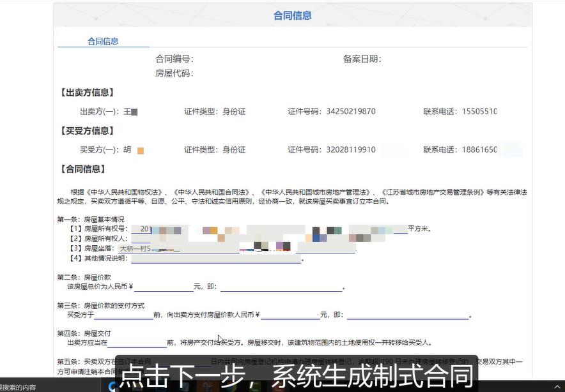Select the 合同信息 tab on the left
This screenshot has height=392, width=565.
pyautogui.click(x=102, y=41)
